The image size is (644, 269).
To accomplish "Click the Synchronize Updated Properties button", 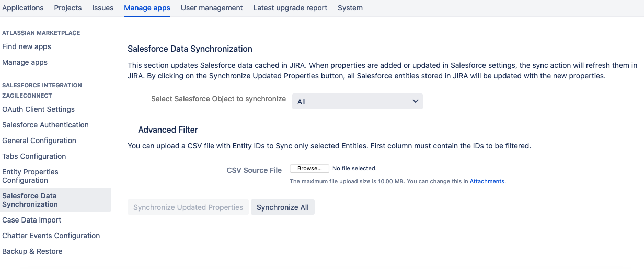I will coord(188,207).
